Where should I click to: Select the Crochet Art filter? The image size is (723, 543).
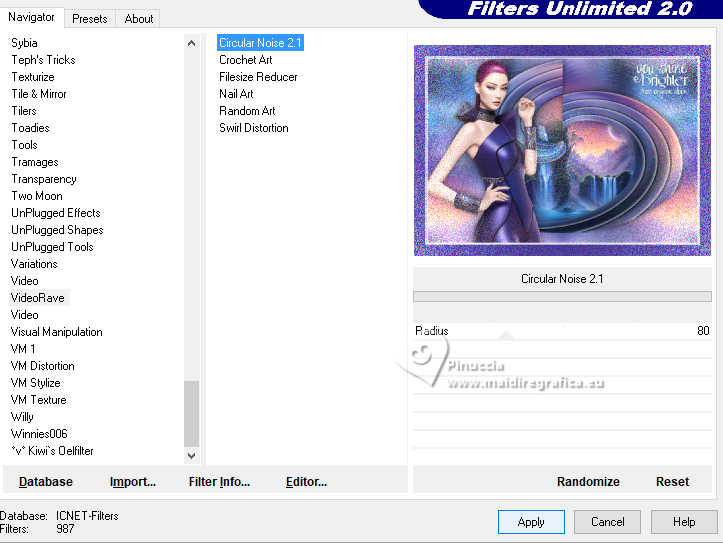click(x=246, y=60)
